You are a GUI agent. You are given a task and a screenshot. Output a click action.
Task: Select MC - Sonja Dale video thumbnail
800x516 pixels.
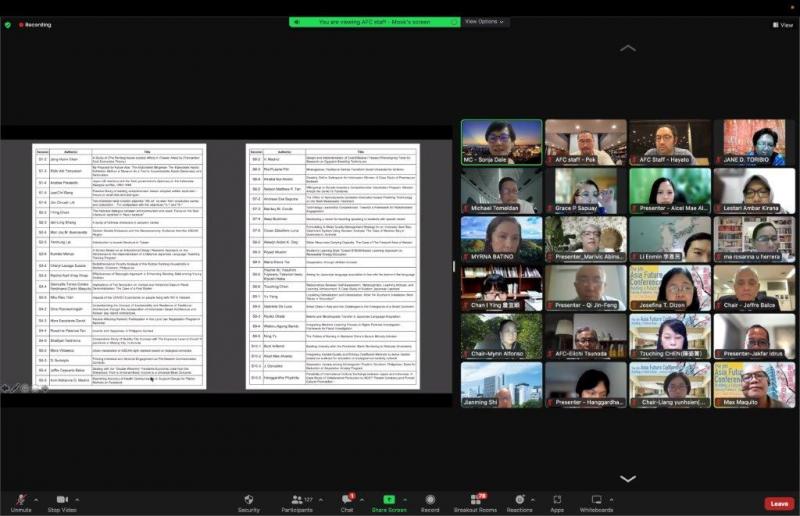pyautogui.click(x=501, y=142)
